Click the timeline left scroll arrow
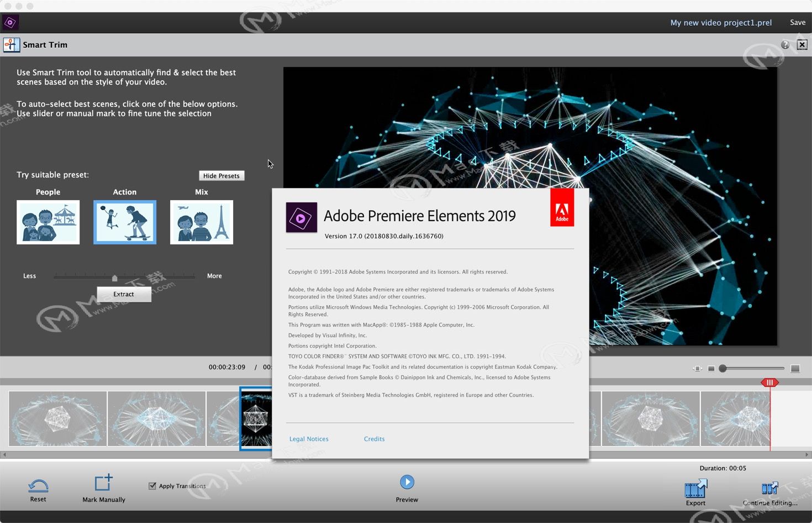Screen dimensions: 812x523 [4, 455]
